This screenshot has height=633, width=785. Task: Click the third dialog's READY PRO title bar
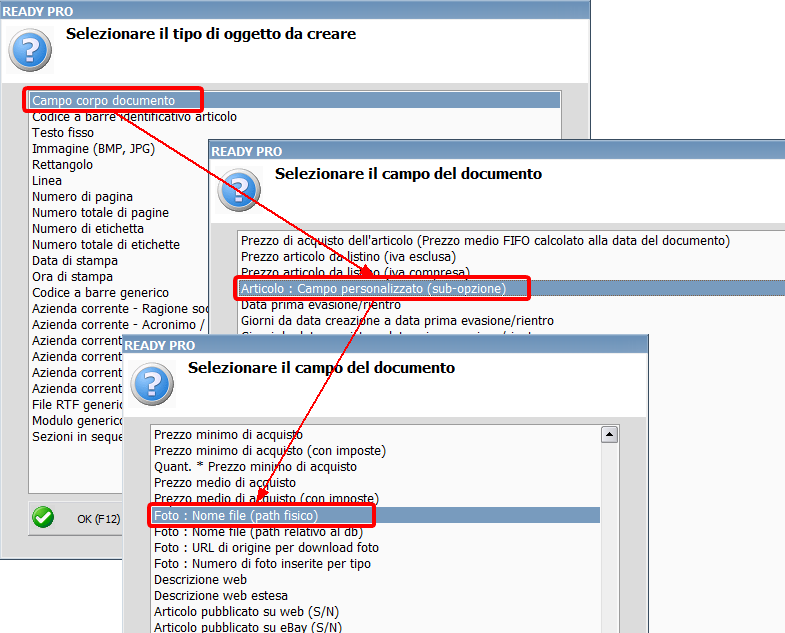point(385,345)
